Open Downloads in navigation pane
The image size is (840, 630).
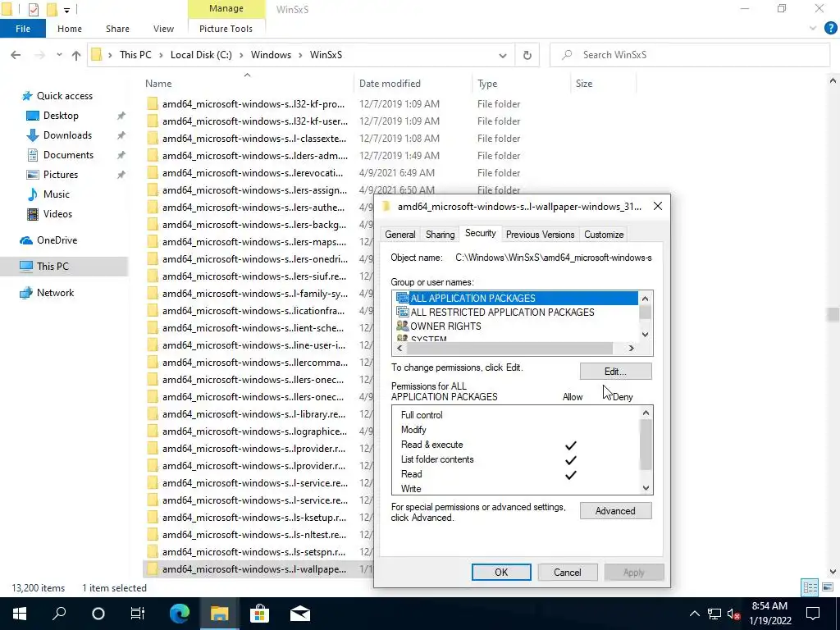point(67,135)
